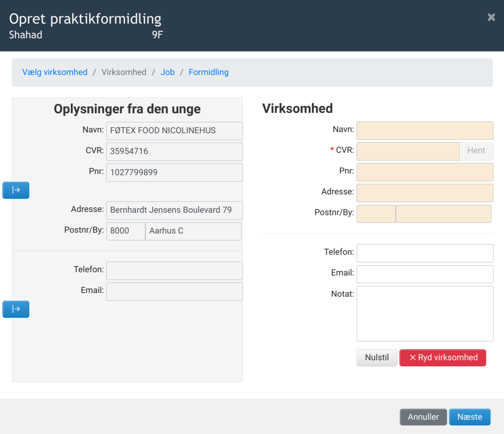Image resolution: width=504 pixels, height=434 pixels.
Task: Click inside the Notat text area
Action: pyautogui.click(x=425, y=314)
